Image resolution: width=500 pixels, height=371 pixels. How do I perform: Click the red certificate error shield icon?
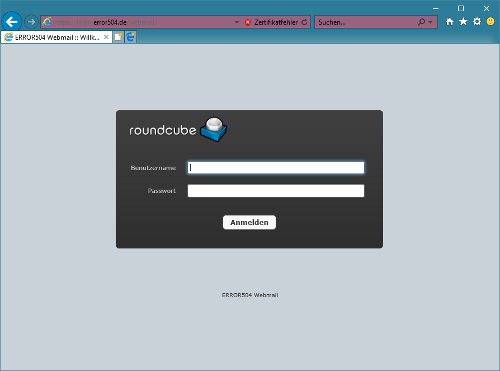coord(248,22)
